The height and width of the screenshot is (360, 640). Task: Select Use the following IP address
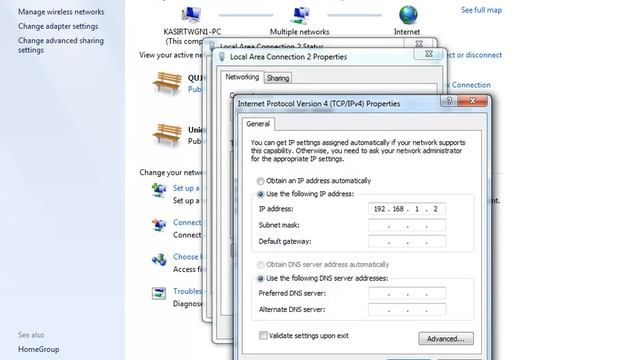tap(260, 194)
